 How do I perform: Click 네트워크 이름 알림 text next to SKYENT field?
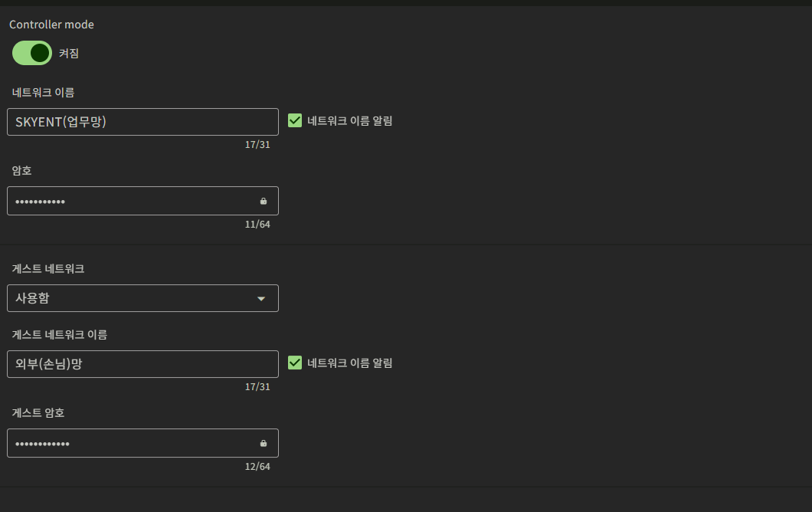click(349, 121)
